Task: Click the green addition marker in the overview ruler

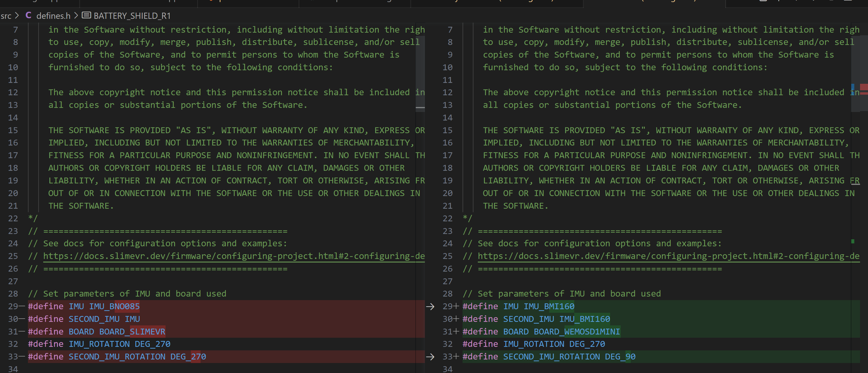Action: pyautogui.click(x=853, y=241)
